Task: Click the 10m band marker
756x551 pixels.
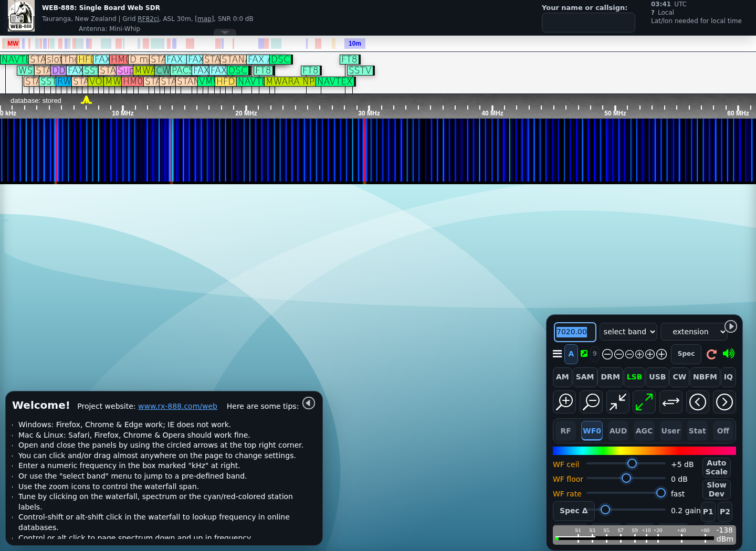Action: (x=355, y=44)
